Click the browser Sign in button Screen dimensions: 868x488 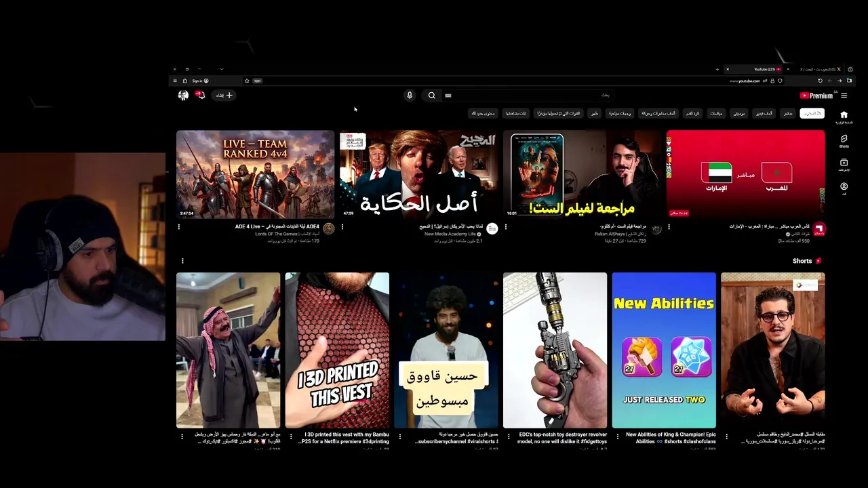tap(200, 81)
